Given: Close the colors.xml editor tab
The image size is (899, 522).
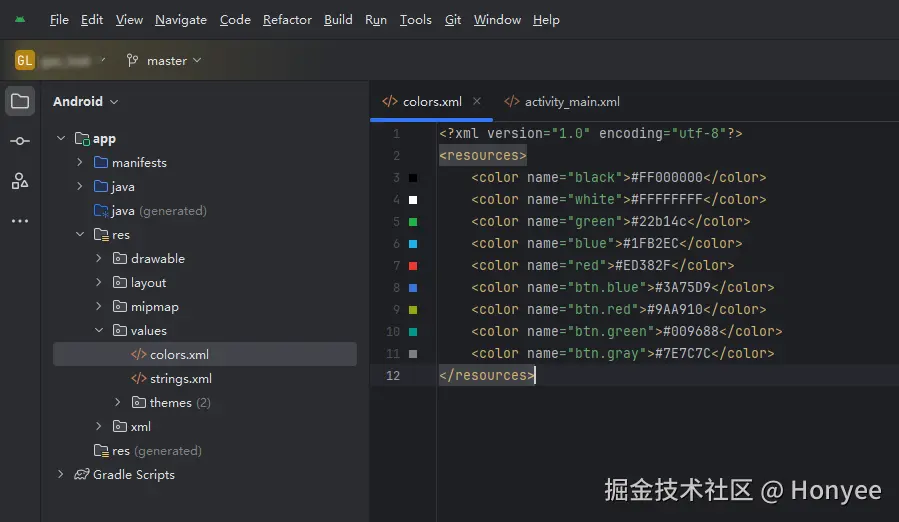Looking at the screenshot, I should (x=476, y=101).
